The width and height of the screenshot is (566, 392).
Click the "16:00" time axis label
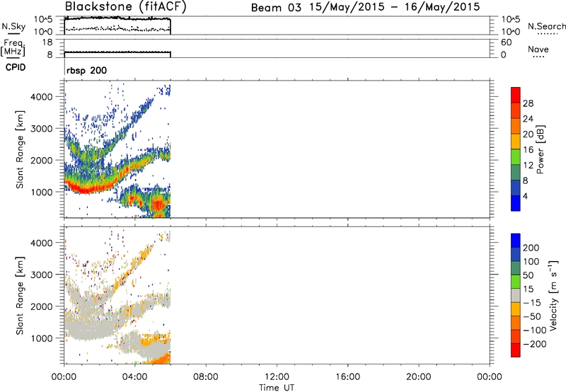pos(347,377)
